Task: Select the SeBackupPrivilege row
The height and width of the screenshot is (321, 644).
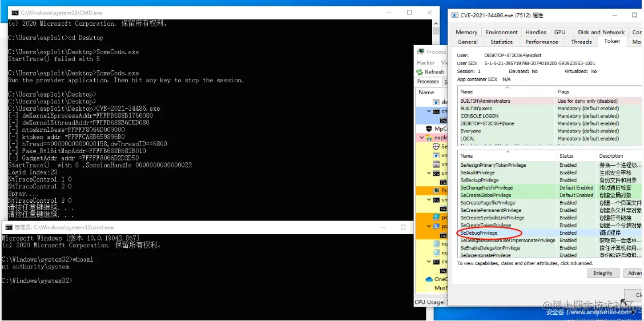Action: pos(550,180)
